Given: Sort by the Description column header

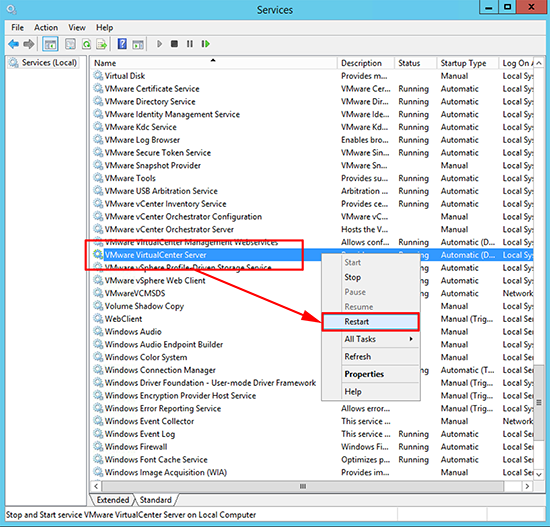Looking at the screenshot, I should coord(365,63).
